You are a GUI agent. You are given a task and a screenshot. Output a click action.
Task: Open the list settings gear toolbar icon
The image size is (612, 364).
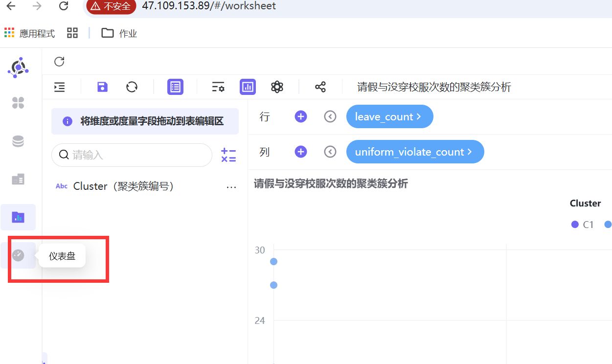coord(218,87)
